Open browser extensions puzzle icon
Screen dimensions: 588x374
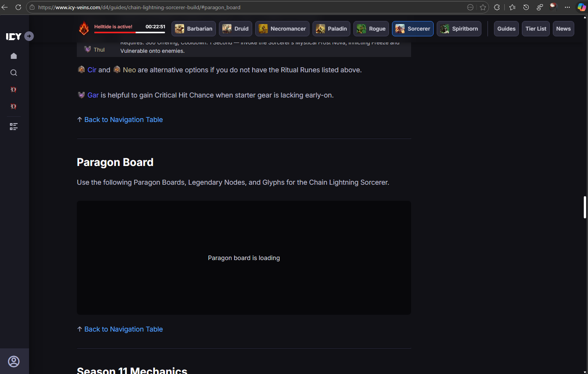[x=497, y=7]
